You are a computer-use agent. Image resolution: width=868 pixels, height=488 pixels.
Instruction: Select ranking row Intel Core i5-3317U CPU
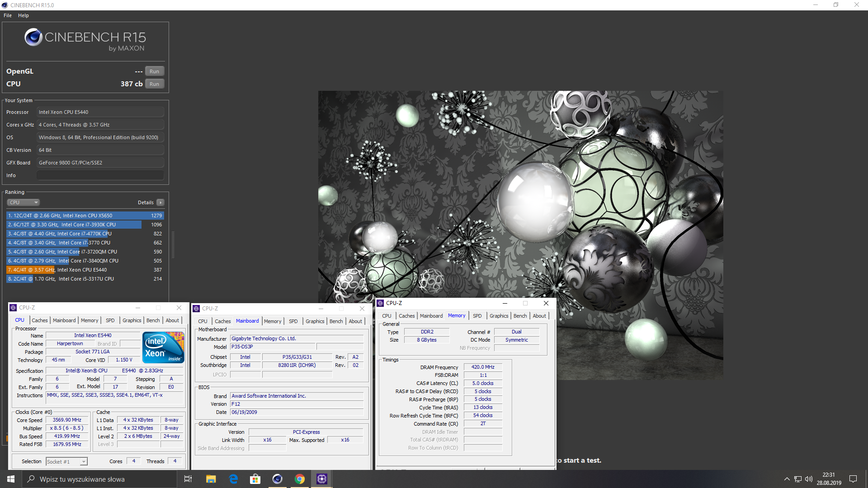pyautogui.click(x=85, y=279)
